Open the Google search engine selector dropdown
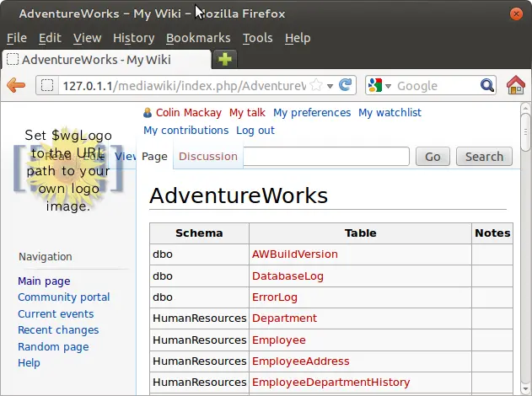 click(x=388, y=86)
